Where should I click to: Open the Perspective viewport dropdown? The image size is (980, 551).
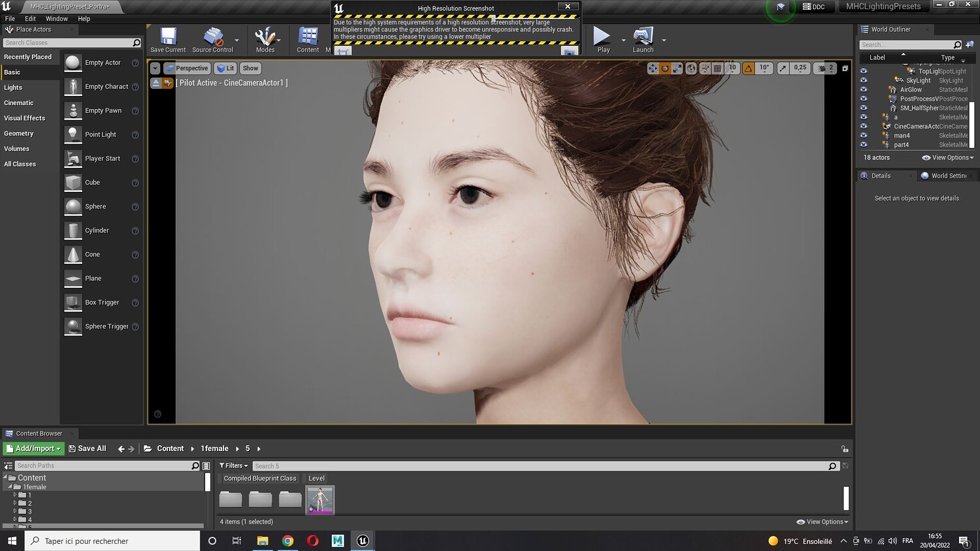[x=186, y=69]
